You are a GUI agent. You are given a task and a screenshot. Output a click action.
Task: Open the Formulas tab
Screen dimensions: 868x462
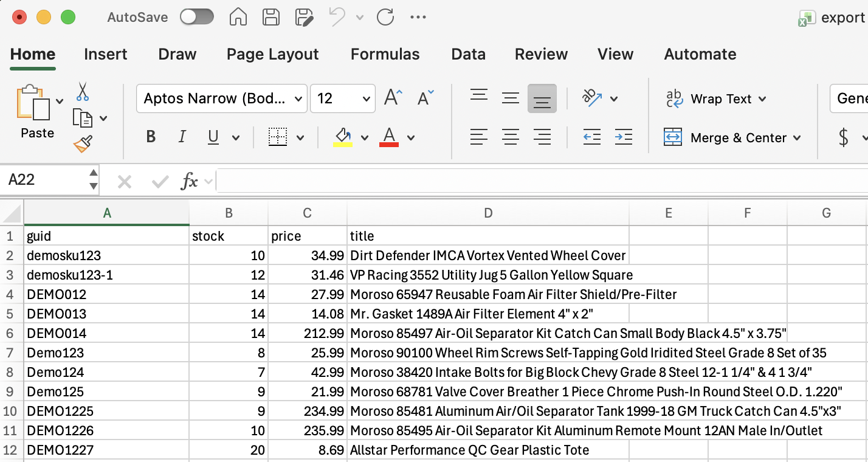[x=385, y=54]
